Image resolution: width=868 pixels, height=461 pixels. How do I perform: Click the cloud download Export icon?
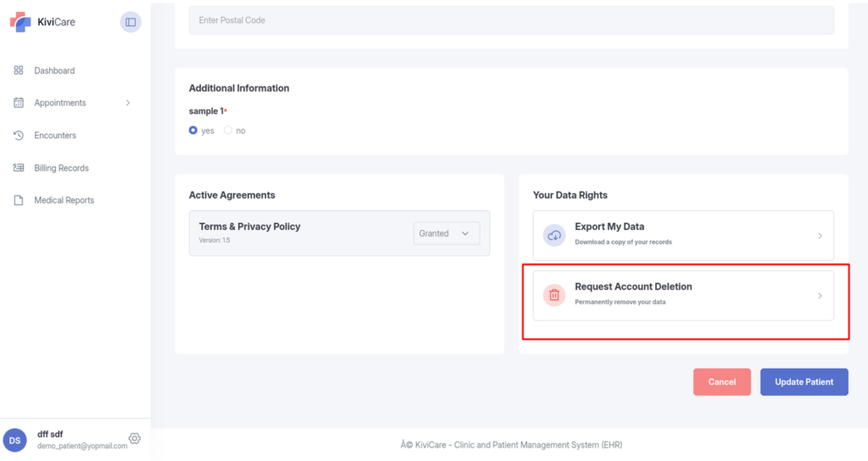click(x=554, y=236)
